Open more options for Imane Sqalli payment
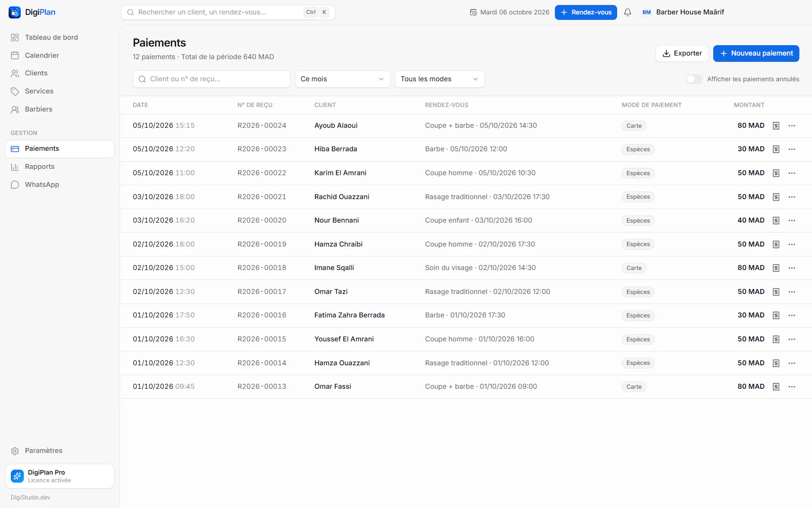Viewport: 812px width, 508px height. (x=792, y=268)
